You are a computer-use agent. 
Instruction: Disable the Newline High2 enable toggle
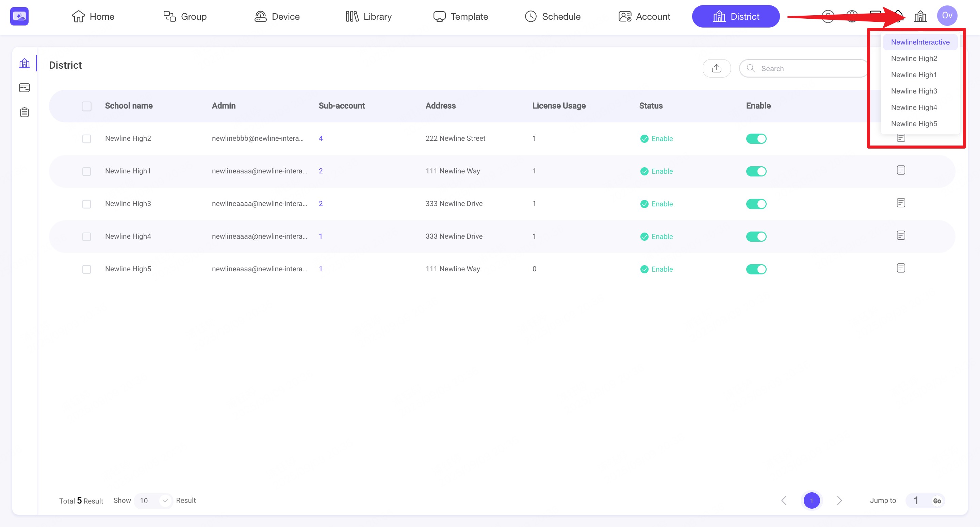756,139
